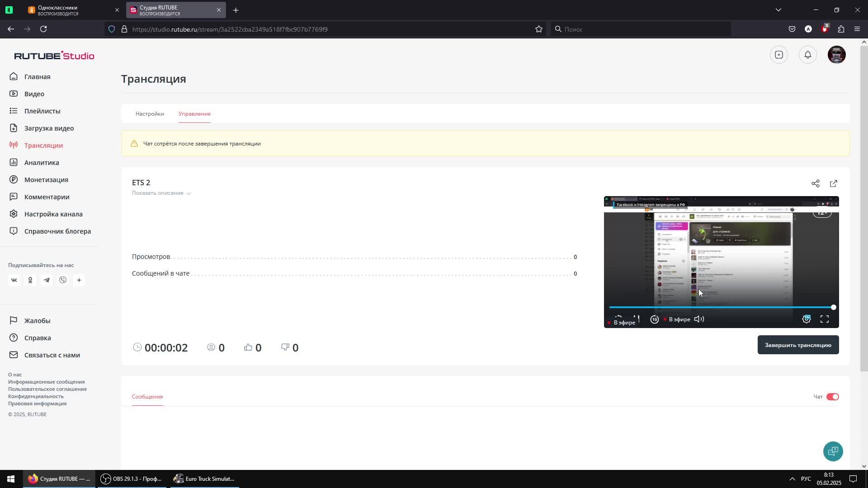This screenshot has width=868, height=488.
Task: Switch to the Одноклассники browser tab
Action: click(x=72, y=10)
